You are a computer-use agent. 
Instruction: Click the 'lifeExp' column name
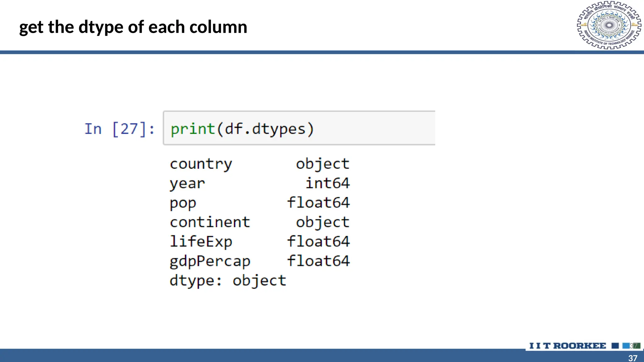pyautogui.click(x=201, y=242)
